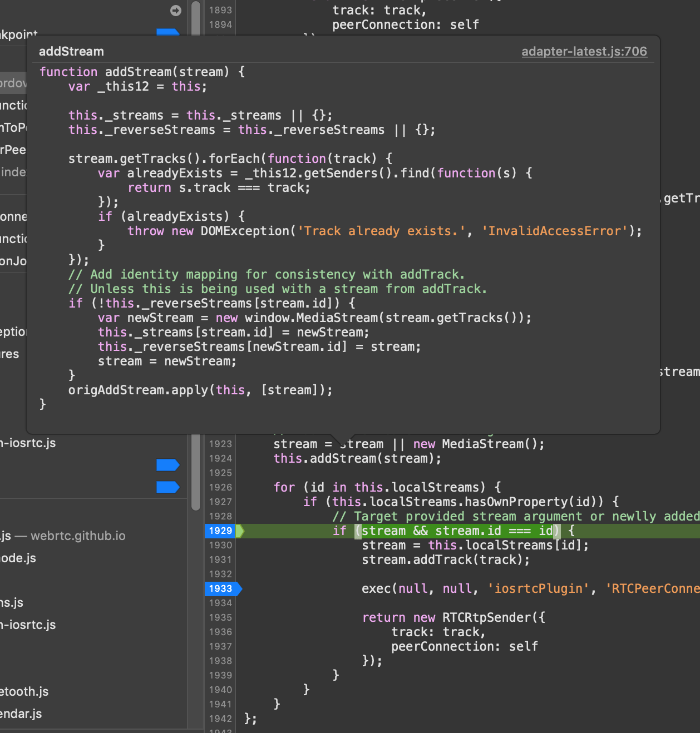Toggle the breakpoint on line 1933
Viewport: 700px width, 733px height.
tap(224, 588)
